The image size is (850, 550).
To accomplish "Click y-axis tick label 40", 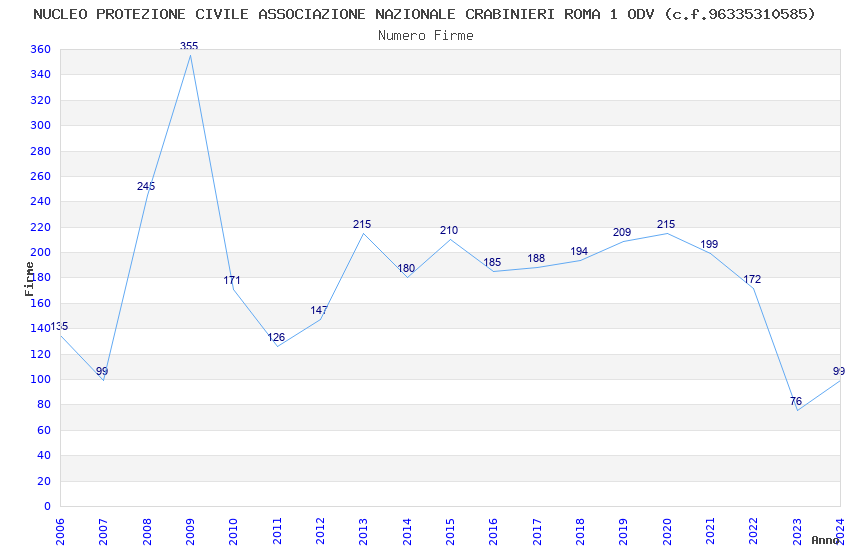I will point(44,455).
